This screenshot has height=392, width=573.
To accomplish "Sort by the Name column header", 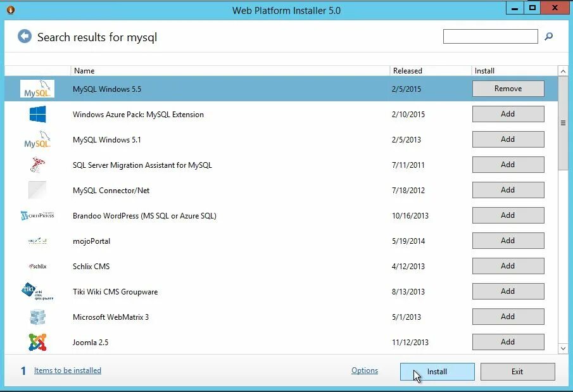I will pyautogui.click(x=230, y=70).
